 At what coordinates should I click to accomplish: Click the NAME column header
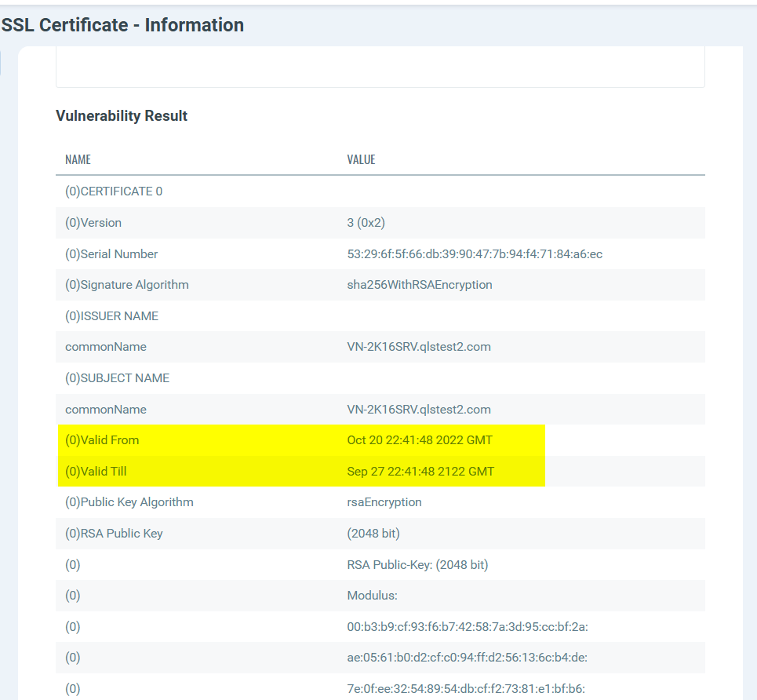point(78,159)
